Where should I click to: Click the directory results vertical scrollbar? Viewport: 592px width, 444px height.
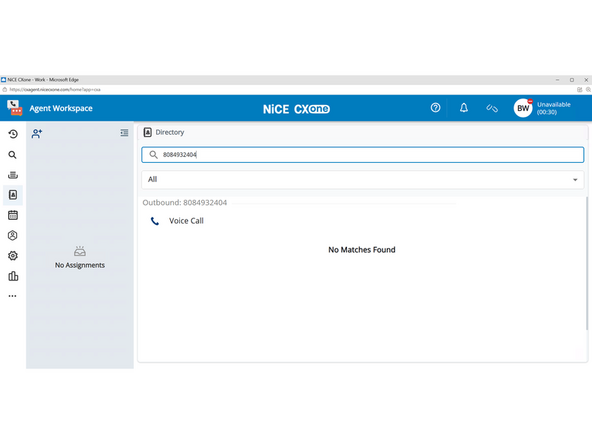click(587, 264)
